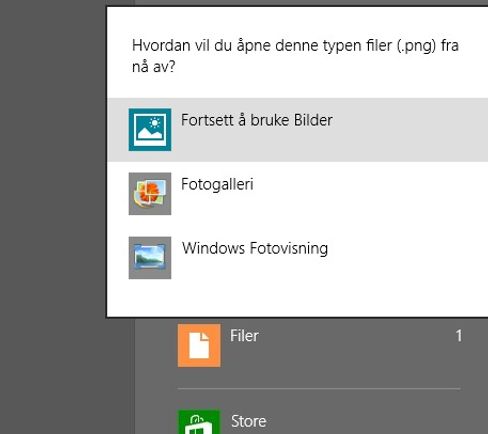
Task: Select Fotogalleri as the default app
Action: pyautogui.click(x=298, y=194)
